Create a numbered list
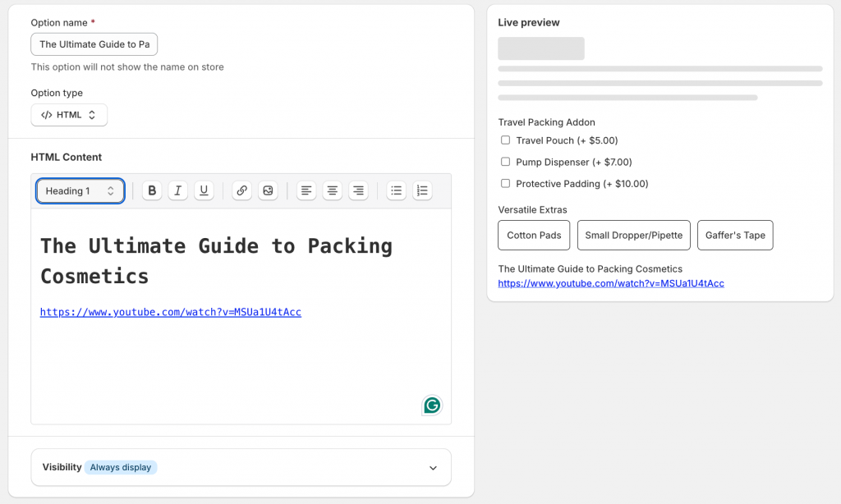This screenshot has width=841, height=504. [x=422, y=190]
